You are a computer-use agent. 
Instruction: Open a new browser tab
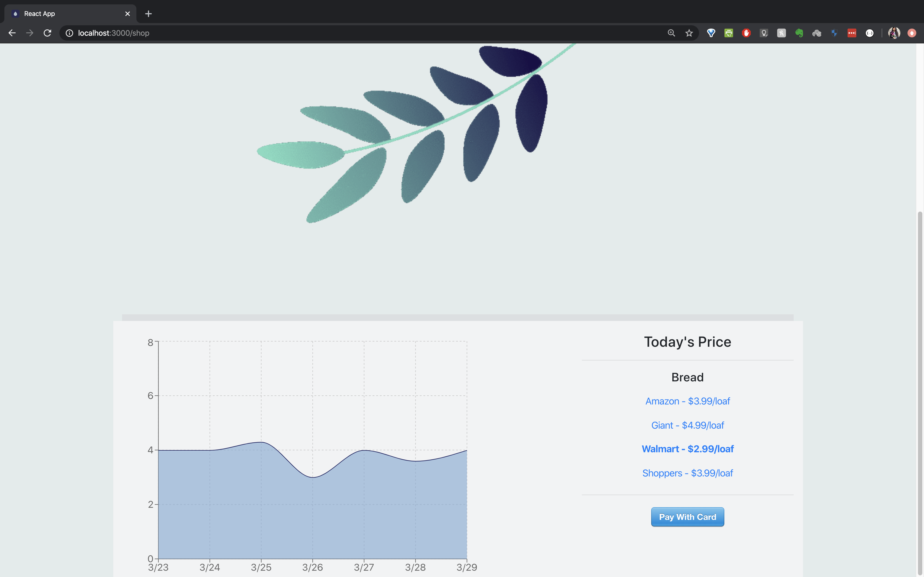coord(148,14)
